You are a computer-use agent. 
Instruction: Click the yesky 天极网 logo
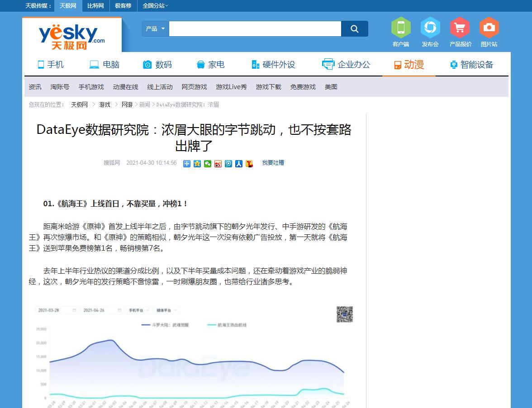click(72, 37)
